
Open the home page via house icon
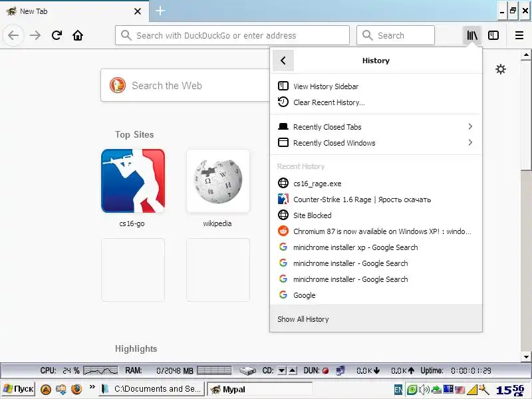pos(78,35)
